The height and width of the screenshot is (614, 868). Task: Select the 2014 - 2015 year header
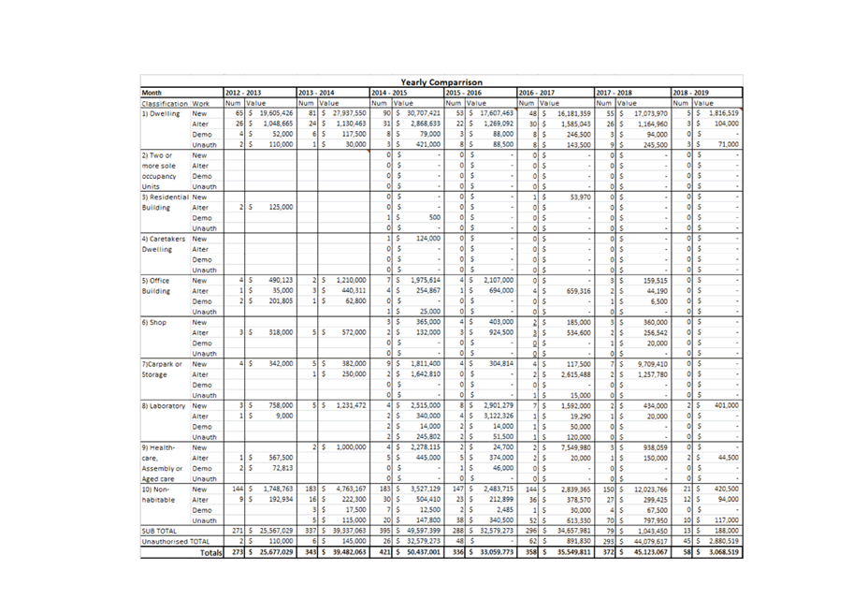click(x=389, y=93)
